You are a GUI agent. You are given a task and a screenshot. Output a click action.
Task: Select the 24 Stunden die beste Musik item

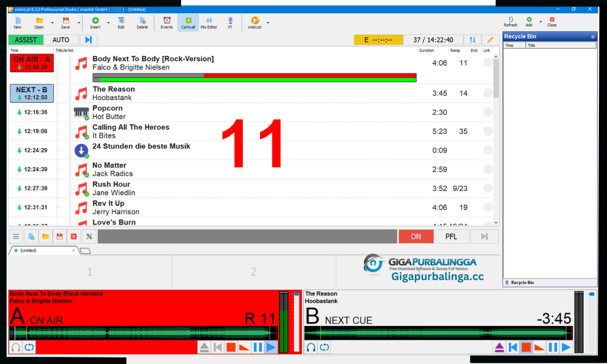(250, 151)
